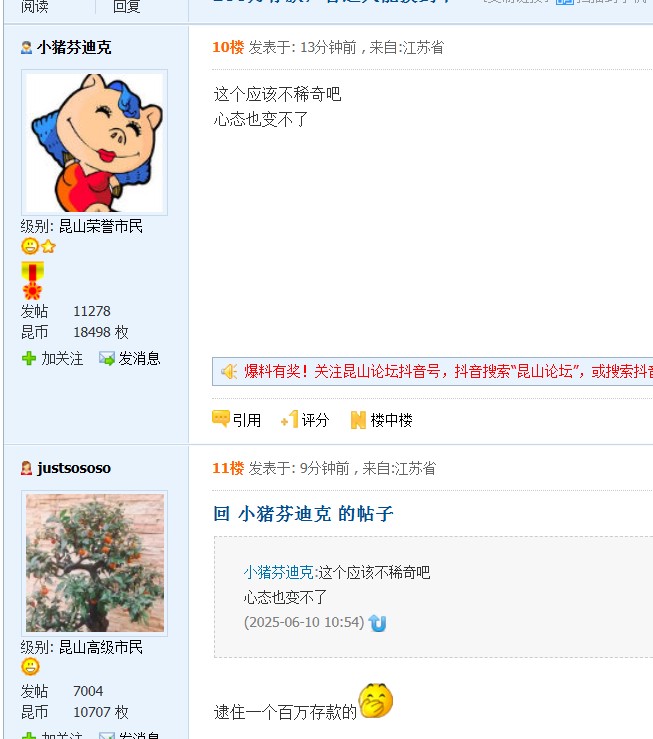Image resolution: width=653 pixels, height=739 pixels.
Task: Click the green plus 加关注 icon for 小猪芬迪克
Action: click(x=29, y=359)
